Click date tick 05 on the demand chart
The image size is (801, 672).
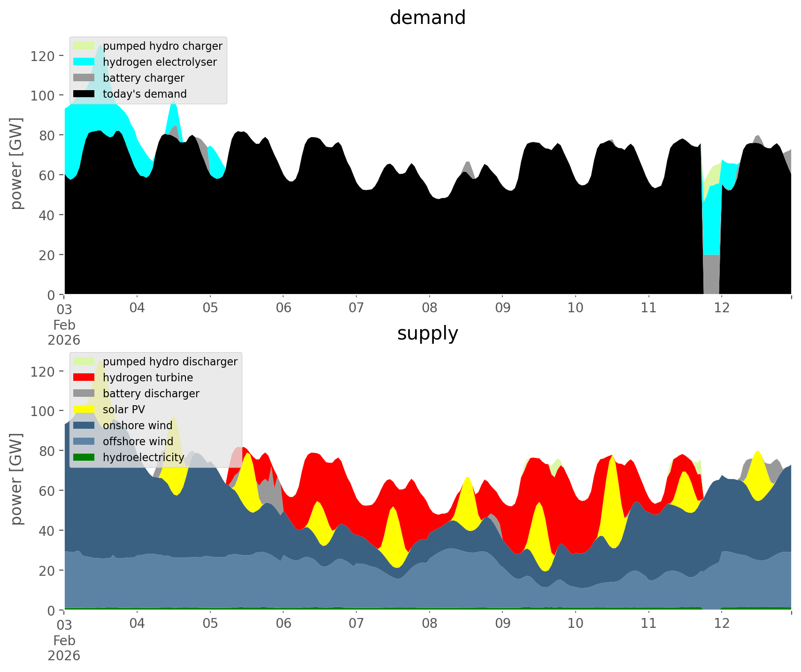(x=210, y=309)
